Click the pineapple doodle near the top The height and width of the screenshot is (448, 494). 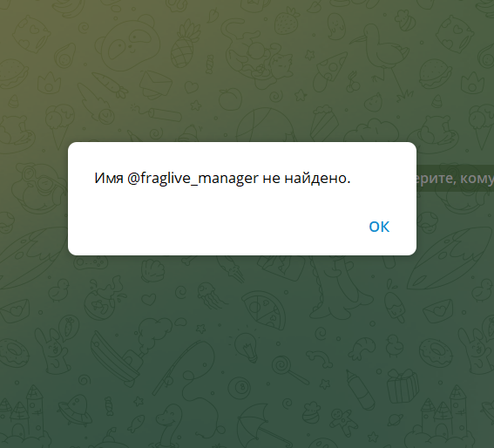[x=186, y=44]
